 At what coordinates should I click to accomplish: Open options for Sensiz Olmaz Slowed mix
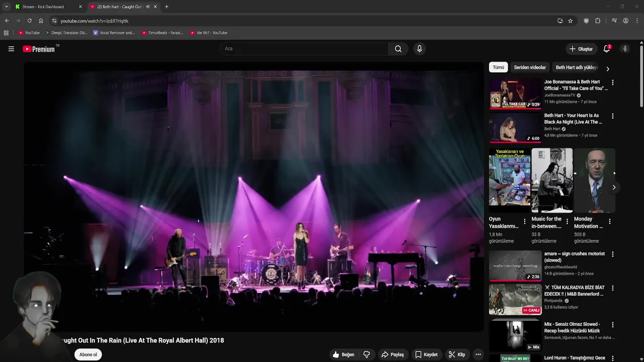coord(612,325)
